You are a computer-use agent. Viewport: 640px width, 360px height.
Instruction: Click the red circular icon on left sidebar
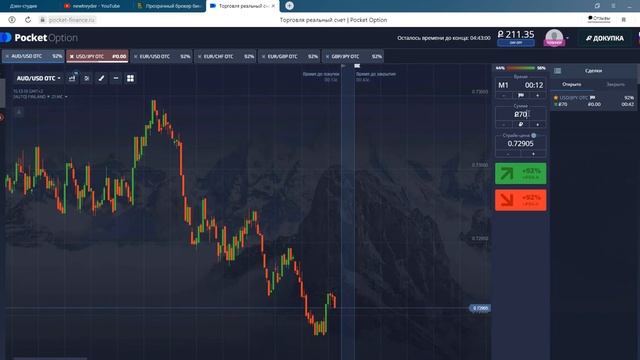pyautogui.click(x=2, y=118)
